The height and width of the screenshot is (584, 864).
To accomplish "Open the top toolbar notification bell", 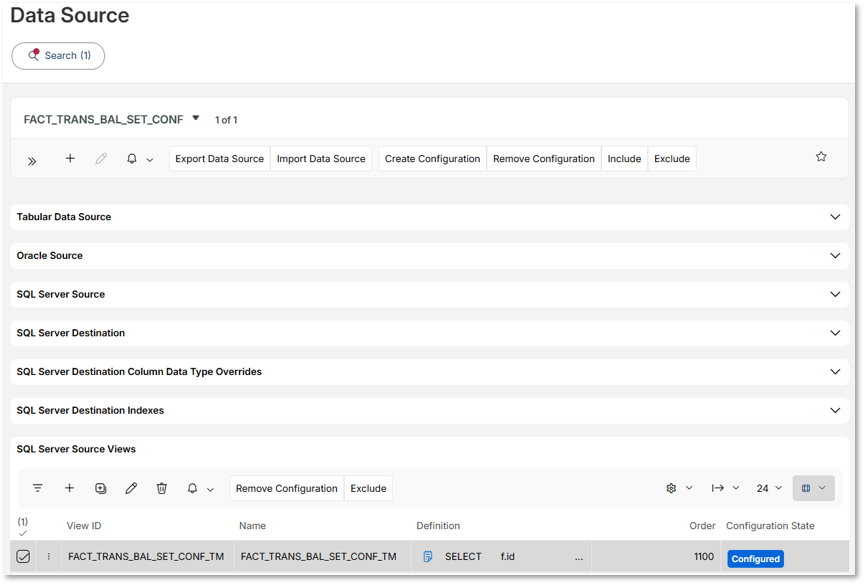I will coord(132,159).
